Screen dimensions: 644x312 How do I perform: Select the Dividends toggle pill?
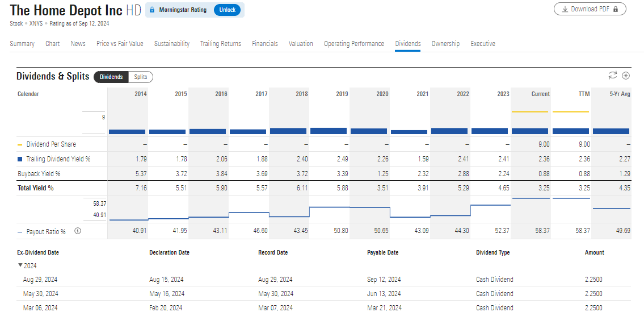pyautogui.click(x=111, y=77)
